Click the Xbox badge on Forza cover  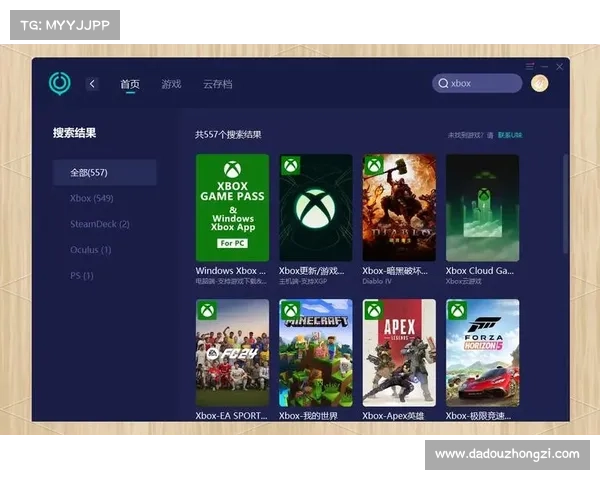pyautogui.click(x=457, y=310)
